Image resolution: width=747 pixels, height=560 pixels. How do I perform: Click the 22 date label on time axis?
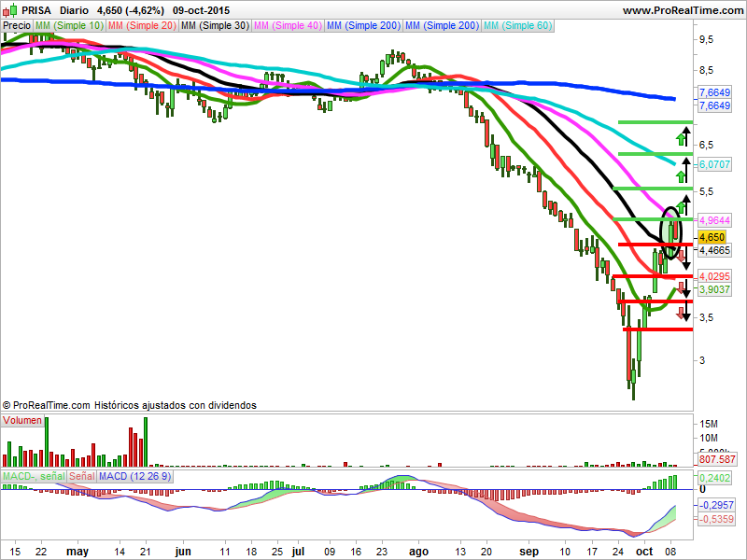tap(41, 552)
